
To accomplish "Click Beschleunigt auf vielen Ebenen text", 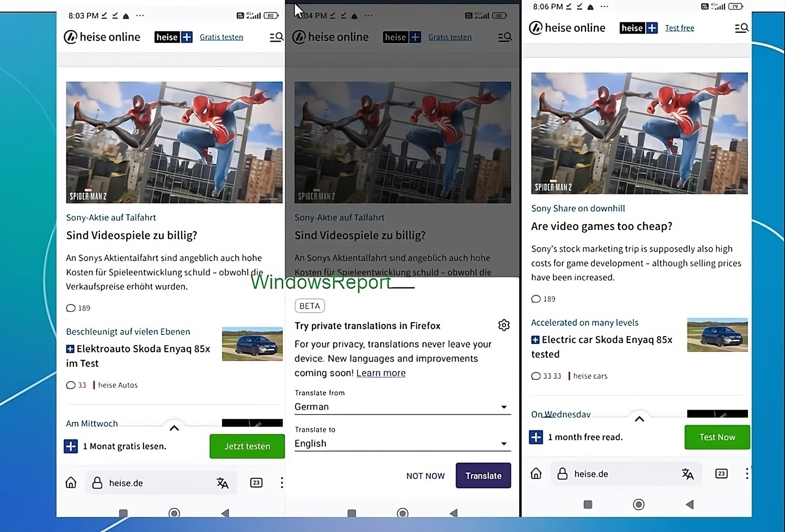I will 128,332.
